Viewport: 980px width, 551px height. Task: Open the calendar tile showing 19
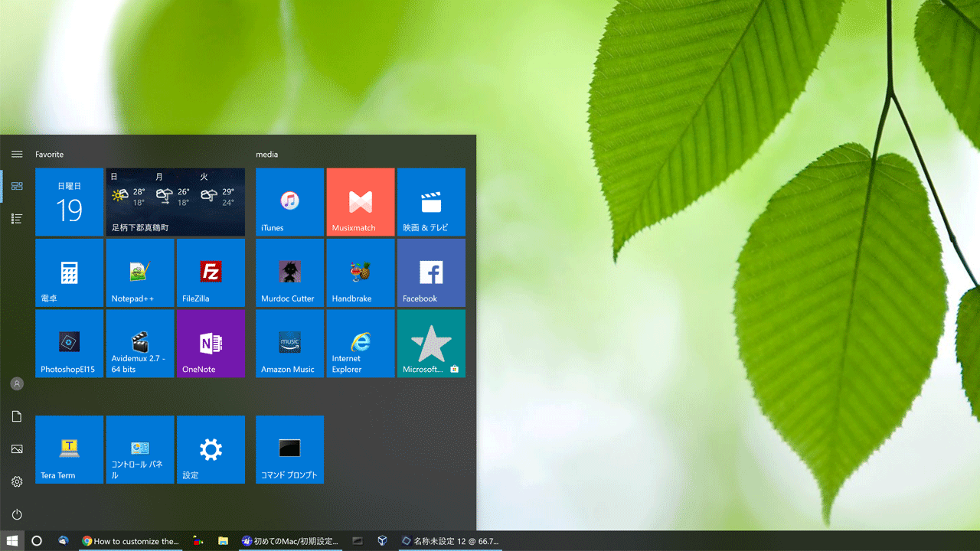click(x=69, y=202)
